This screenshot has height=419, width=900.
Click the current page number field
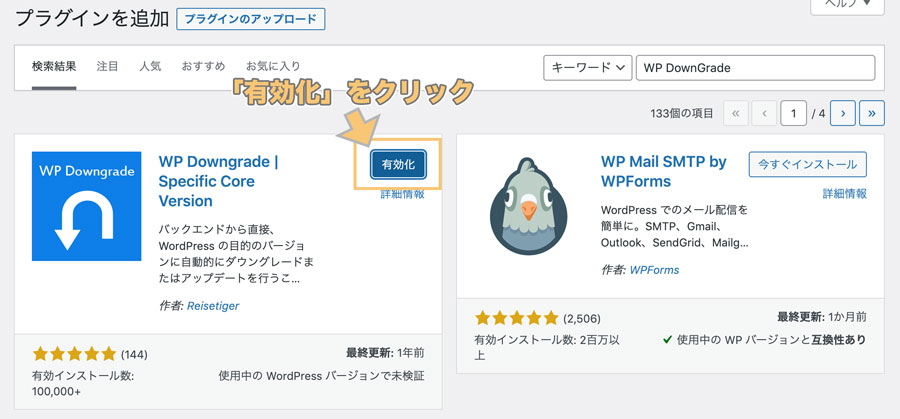coord(793,114)
